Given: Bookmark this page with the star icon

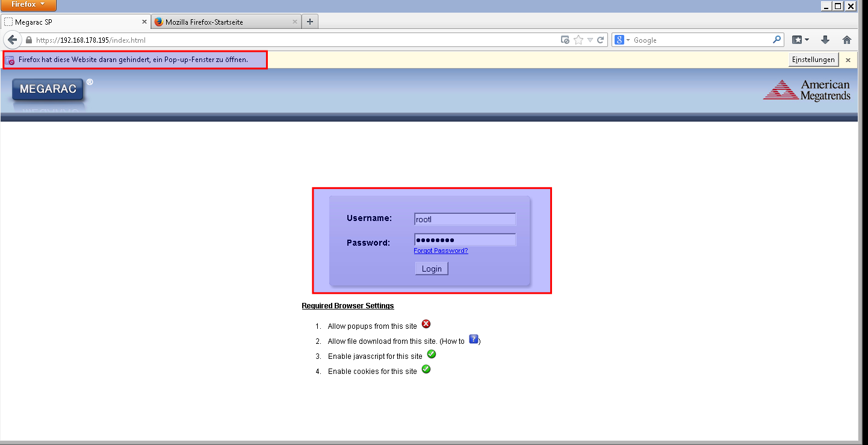Looking at the screenshot, I should tap(578, 40).
